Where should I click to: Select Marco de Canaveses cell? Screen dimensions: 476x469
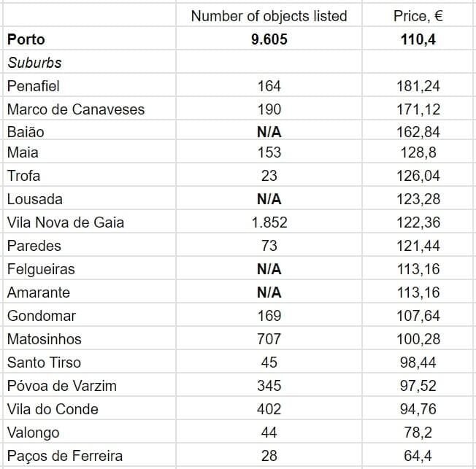(x=76, y=109)
